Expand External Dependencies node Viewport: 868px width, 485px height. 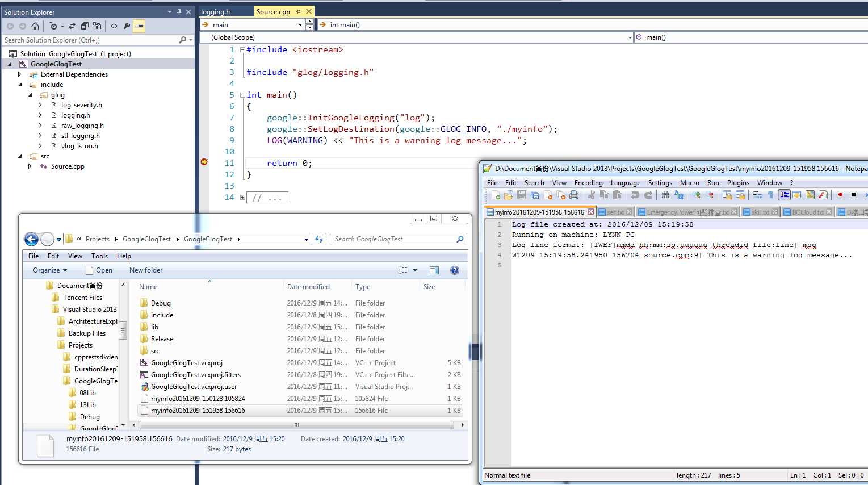coord(20,74)
